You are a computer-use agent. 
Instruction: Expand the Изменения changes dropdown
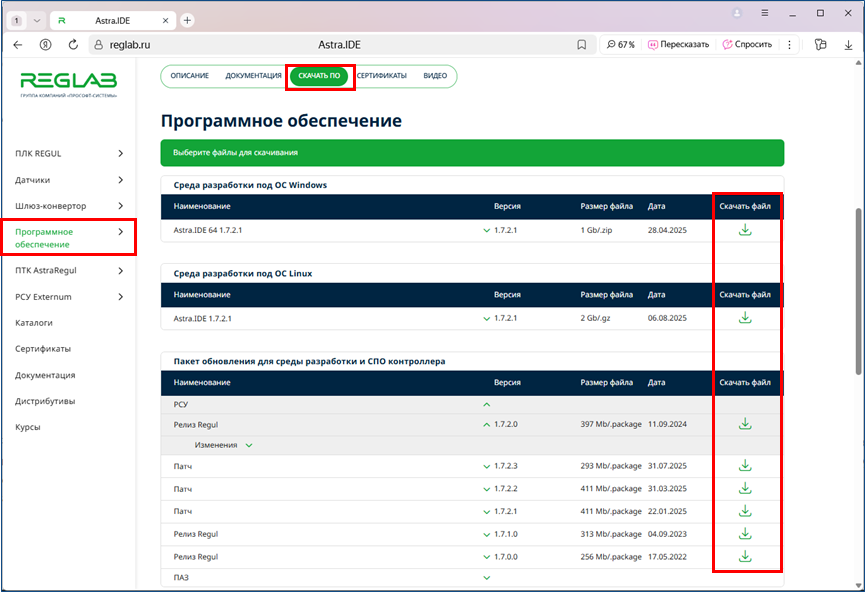[x=249, y=445]
